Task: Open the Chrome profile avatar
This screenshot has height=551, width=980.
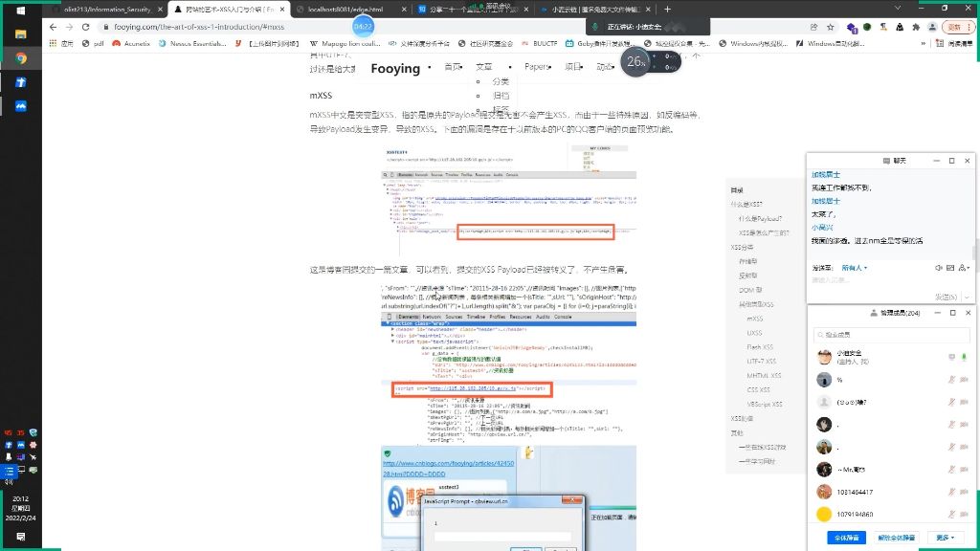Action: pyautogui.click(x=932, y=27)
